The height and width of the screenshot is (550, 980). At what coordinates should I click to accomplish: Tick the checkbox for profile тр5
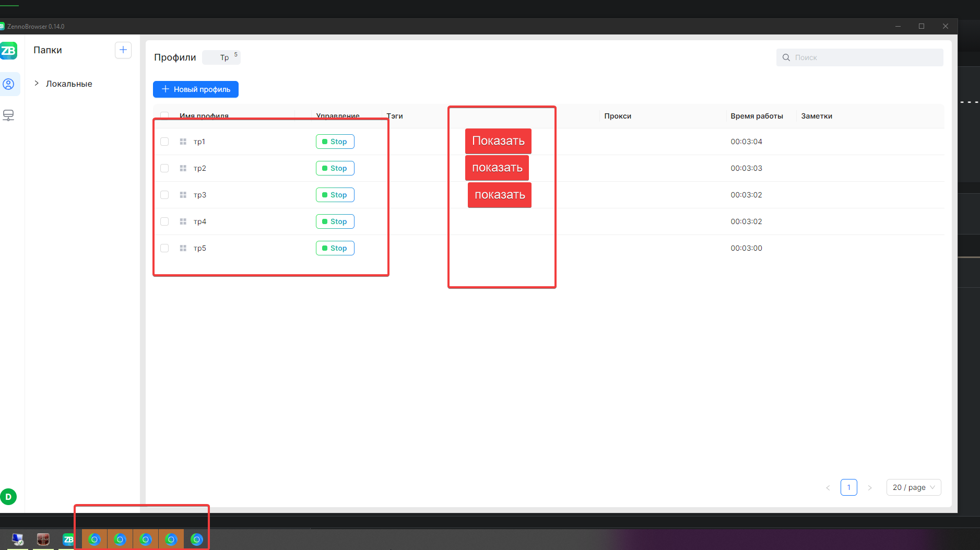click(x=164, y=248)
